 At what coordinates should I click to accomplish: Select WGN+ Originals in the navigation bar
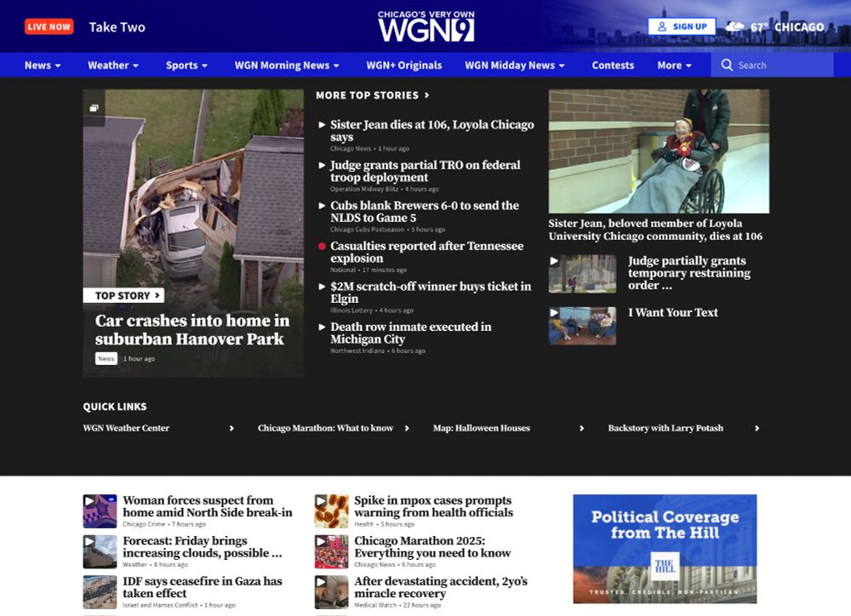point(404,65)
